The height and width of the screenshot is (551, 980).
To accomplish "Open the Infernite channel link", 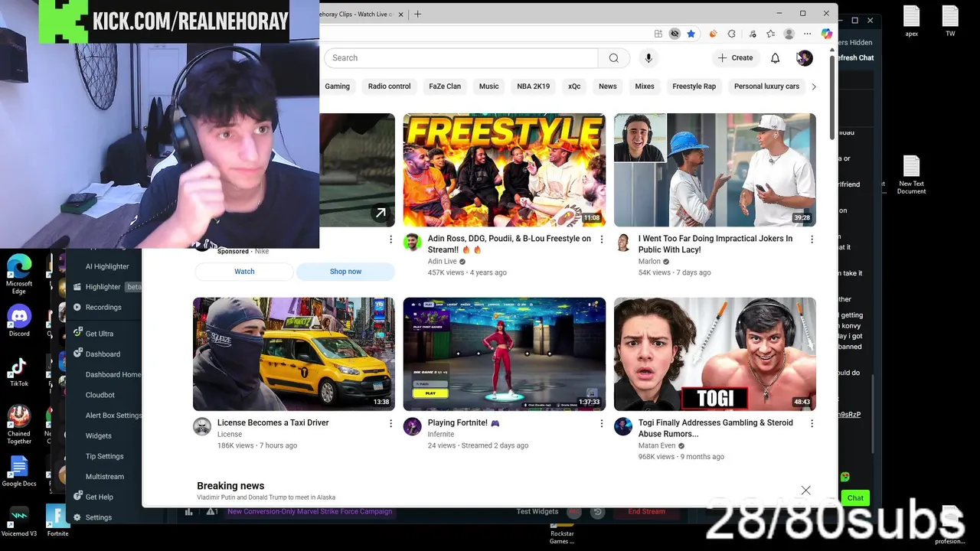I will [x=441, y=434].
